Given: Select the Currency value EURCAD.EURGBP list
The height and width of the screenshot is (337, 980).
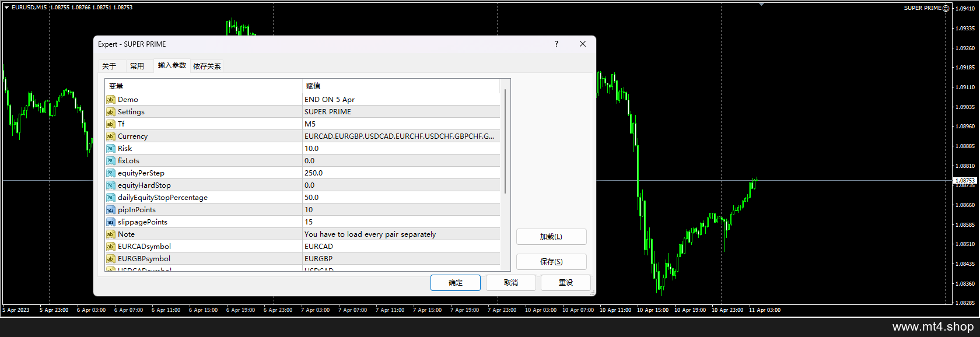Looking at the screenshot, I should [x=401, y=136].
